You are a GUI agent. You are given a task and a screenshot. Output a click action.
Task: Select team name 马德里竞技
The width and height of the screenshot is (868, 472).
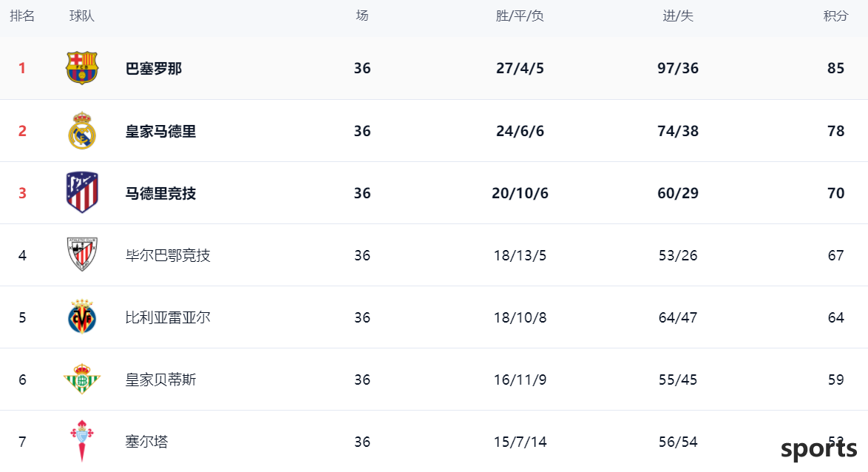[160, 193]
